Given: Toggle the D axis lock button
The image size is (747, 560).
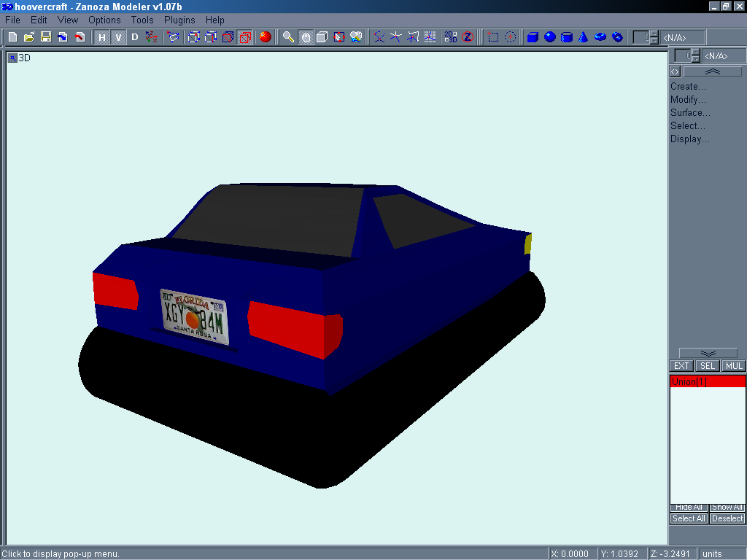Looking at the screenshot, I should pyautogui.click(x=134, y=36).
